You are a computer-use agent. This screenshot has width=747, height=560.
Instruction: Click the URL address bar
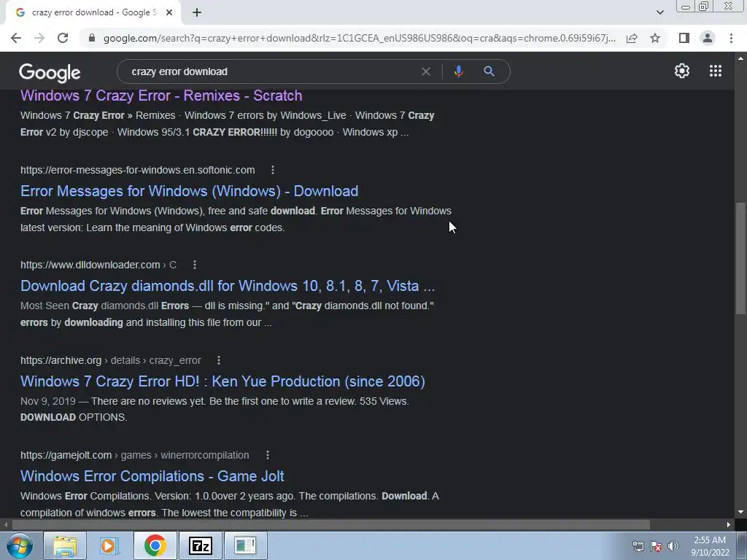pyautogui.click(x=359, y=38)
